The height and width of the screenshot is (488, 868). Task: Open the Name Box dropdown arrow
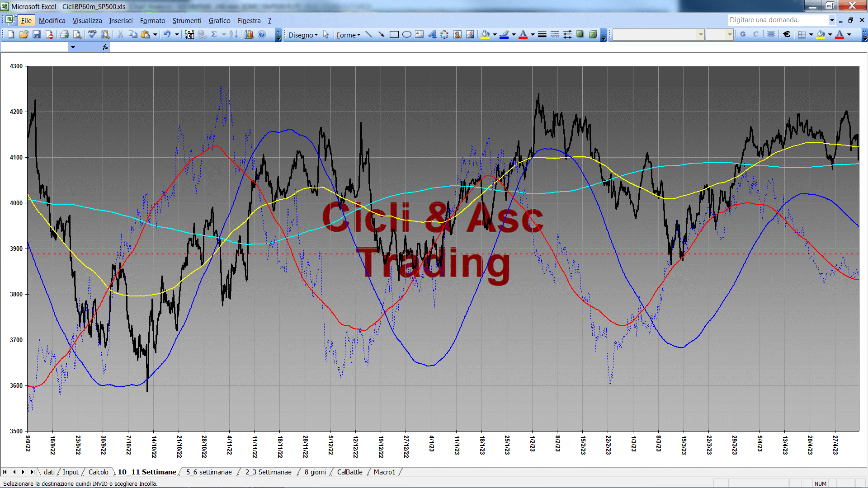73,47
